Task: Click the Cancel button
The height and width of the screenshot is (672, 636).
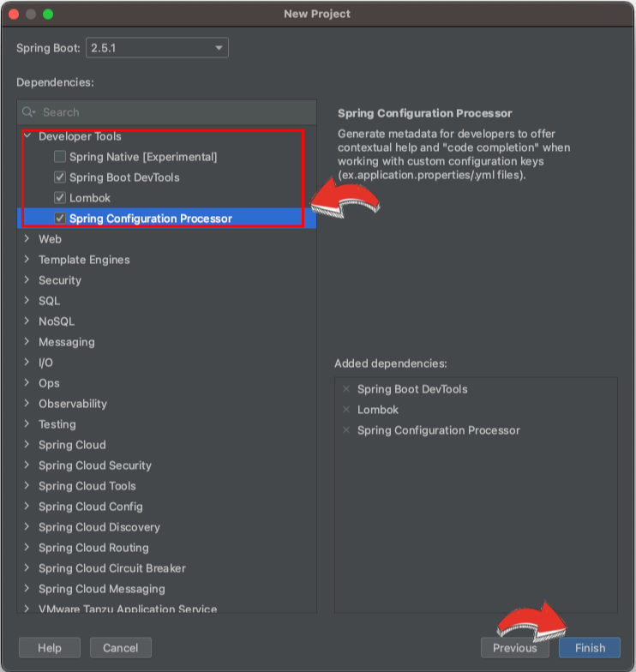Action: (x=120, y=648)
